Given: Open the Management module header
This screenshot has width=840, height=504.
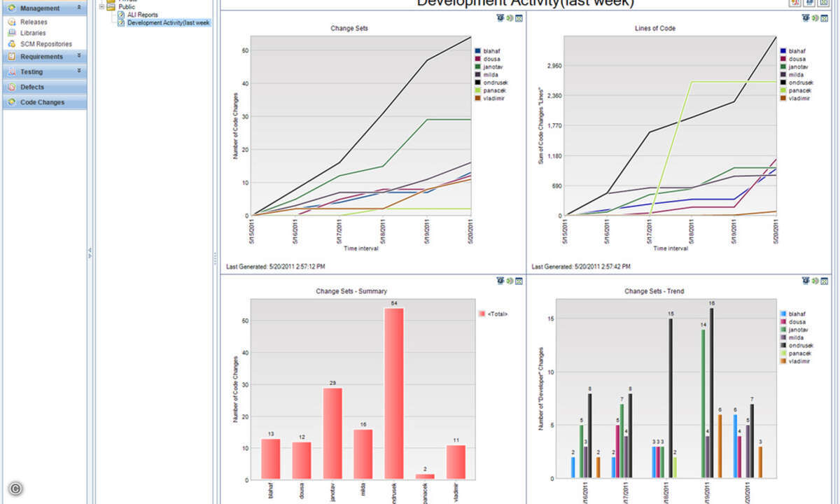Looking at the screenshot, I should pyautogui.click(x=45, y=8).
